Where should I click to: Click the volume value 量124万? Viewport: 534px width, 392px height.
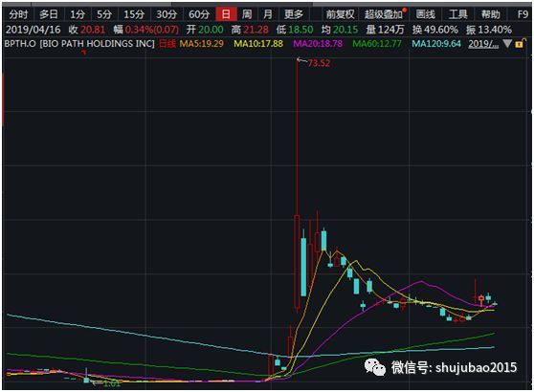point(385,30)
